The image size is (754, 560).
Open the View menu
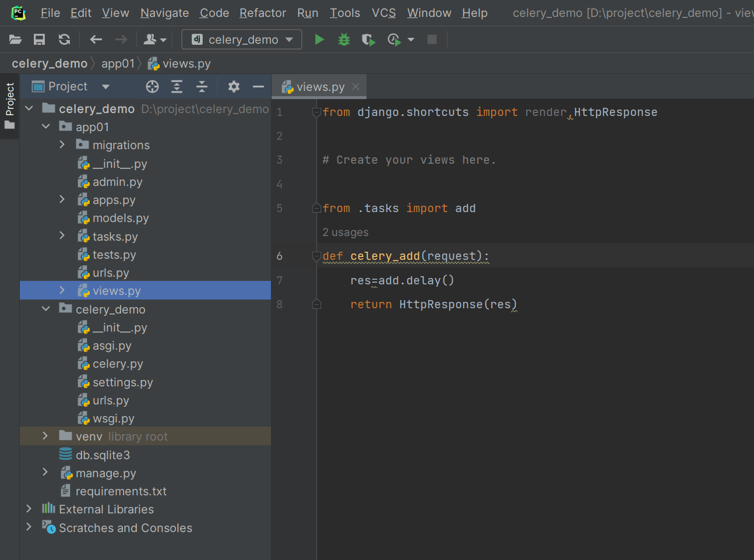pyautogui.click(x=115, y=13)
